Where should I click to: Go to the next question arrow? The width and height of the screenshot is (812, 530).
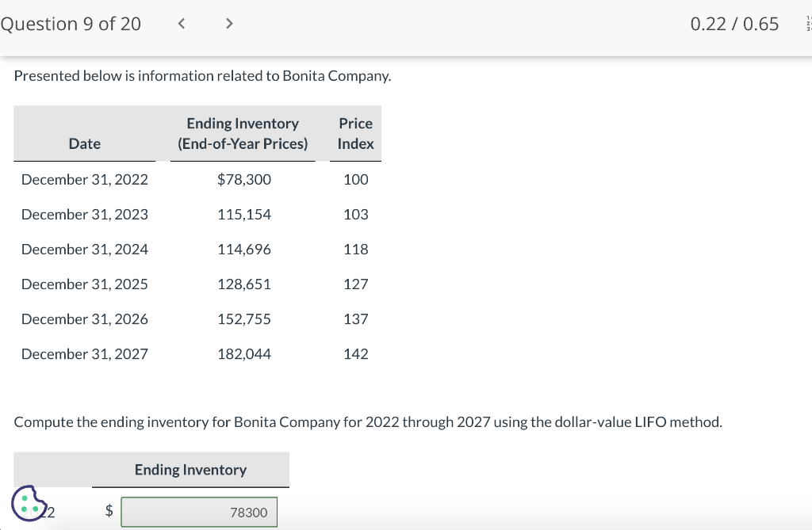pos(229,24)
